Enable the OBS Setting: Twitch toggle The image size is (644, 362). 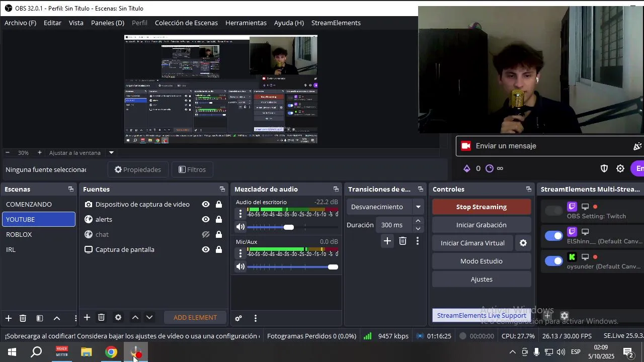click(554, 211)
